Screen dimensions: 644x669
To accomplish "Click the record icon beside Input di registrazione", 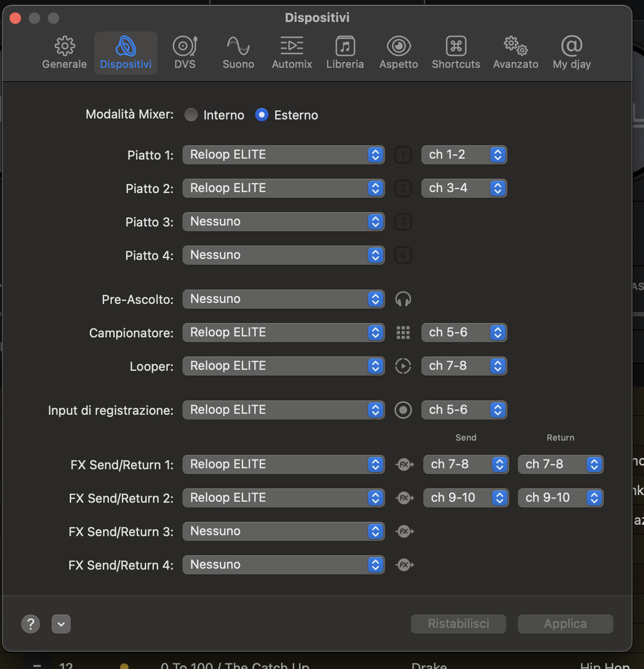I will click(403, 410).
